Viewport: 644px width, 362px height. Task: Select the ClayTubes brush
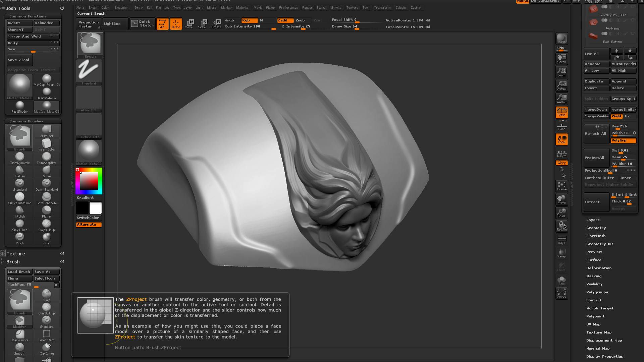point(20,225)
